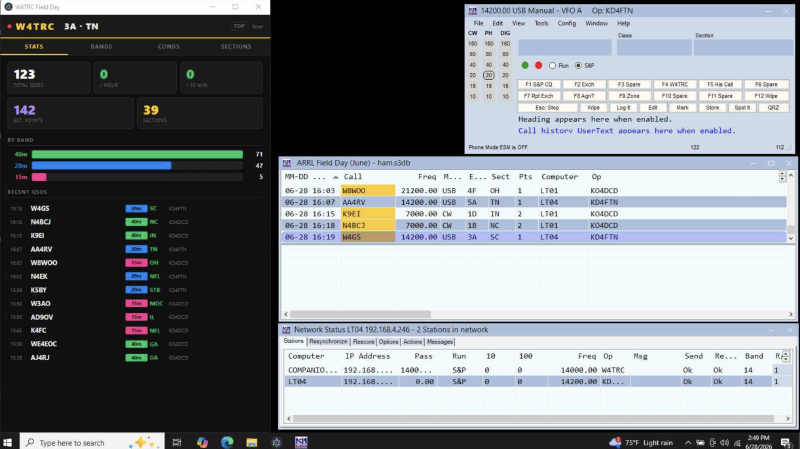Viewport: 800px width, 449px height.
Task: Click the Windows search box
Action: (92, 442)
